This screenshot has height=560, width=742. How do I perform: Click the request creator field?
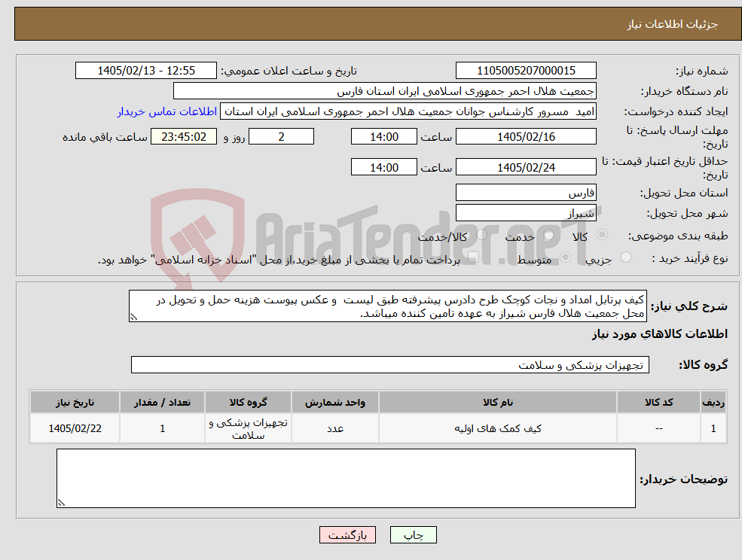[408, 111]
